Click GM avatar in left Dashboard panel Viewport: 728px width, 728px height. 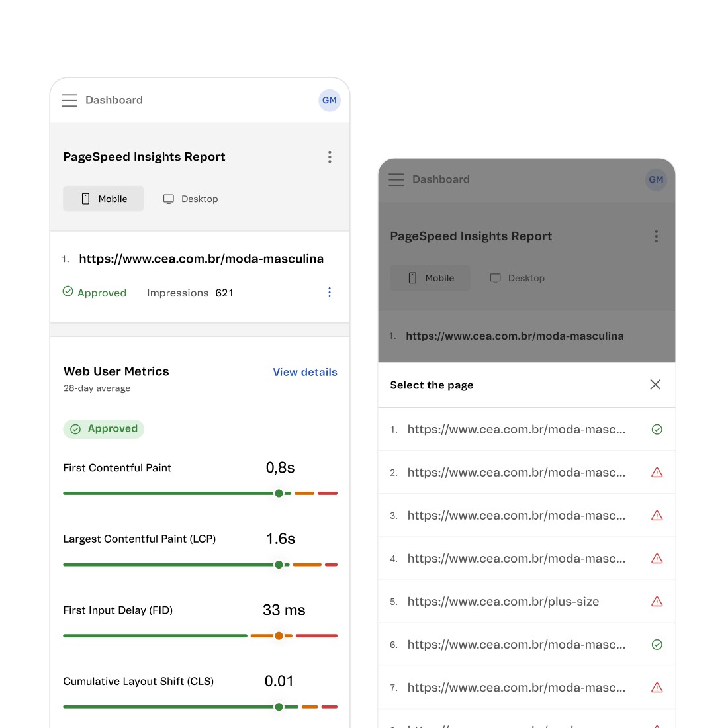click(329, 101)
